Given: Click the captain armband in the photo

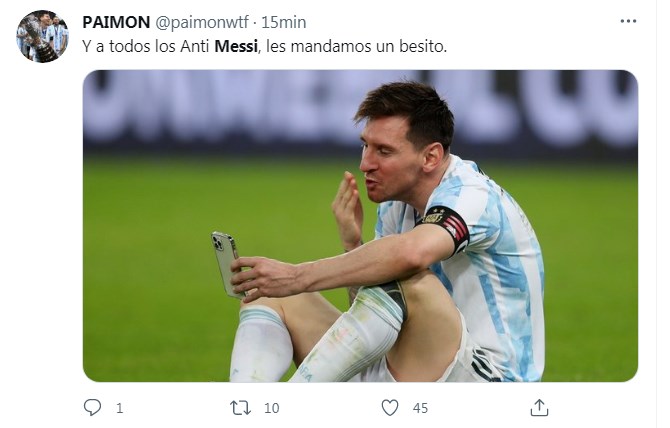Looking at the screenshot, I should (447, 224).
